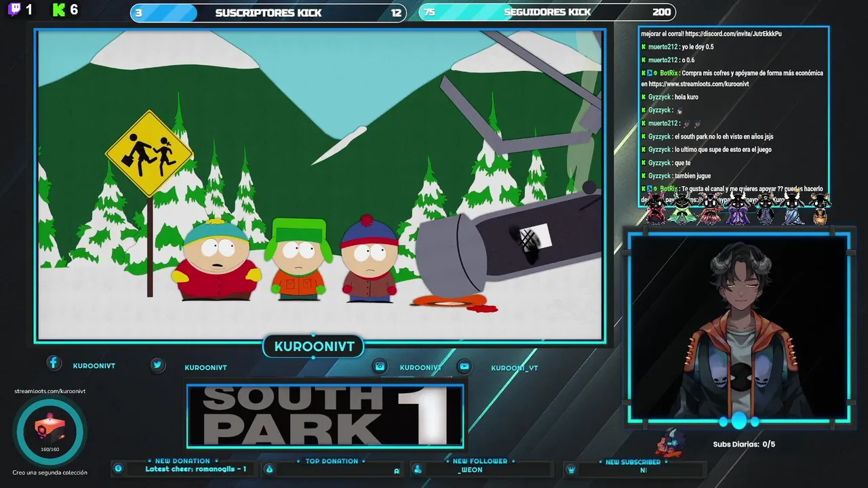868x488 pixels.
Task: Click the KUROONIVT name badge under video
Action: click(x=314, y=346)
